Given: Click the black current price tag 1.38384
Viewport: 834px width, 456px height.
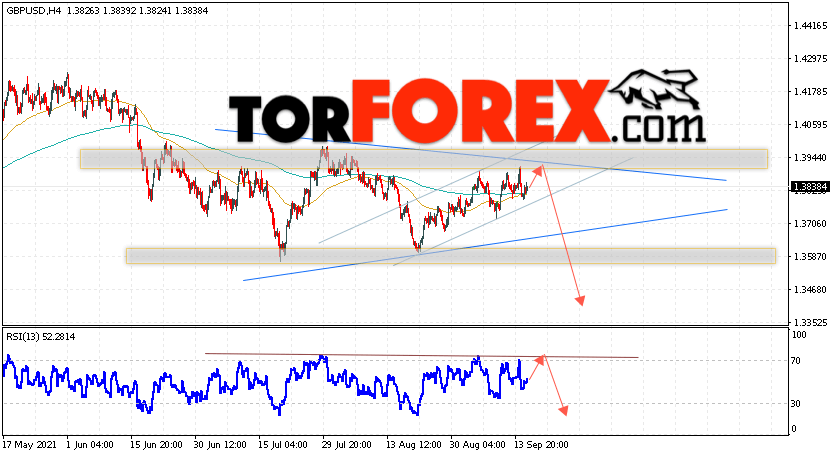Looking at the screenshot, I should point(810,187).
